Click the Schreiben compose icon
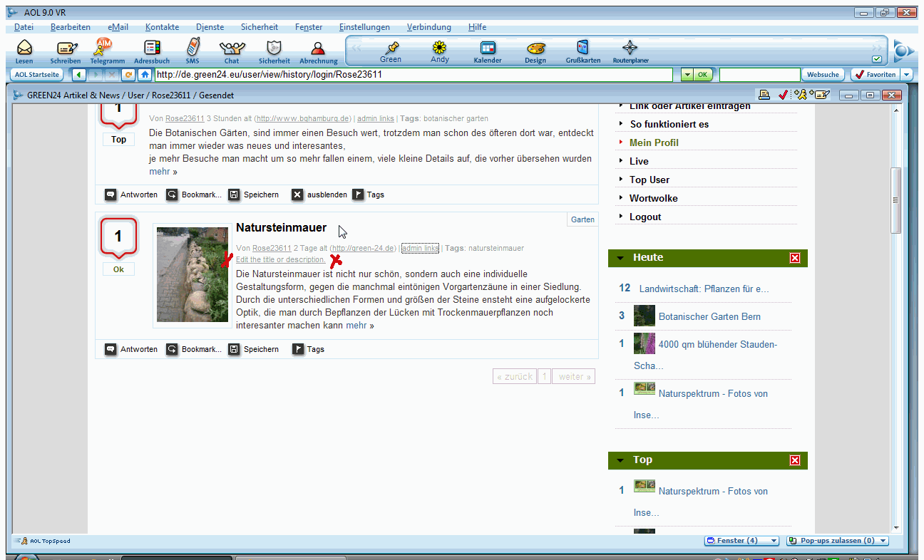The image size is (924, 560). 66,50
